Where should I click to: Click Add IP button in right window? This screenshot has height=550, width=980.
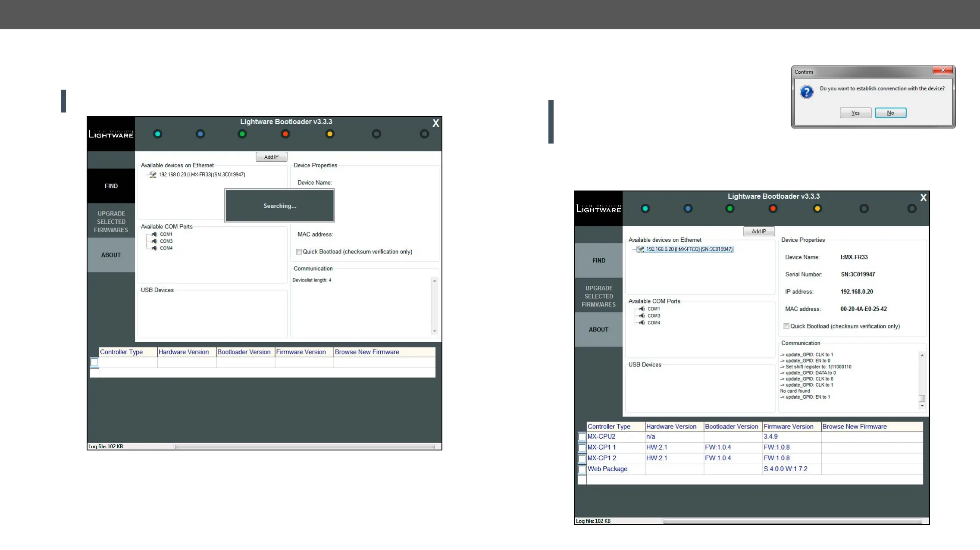pos(759,231)
